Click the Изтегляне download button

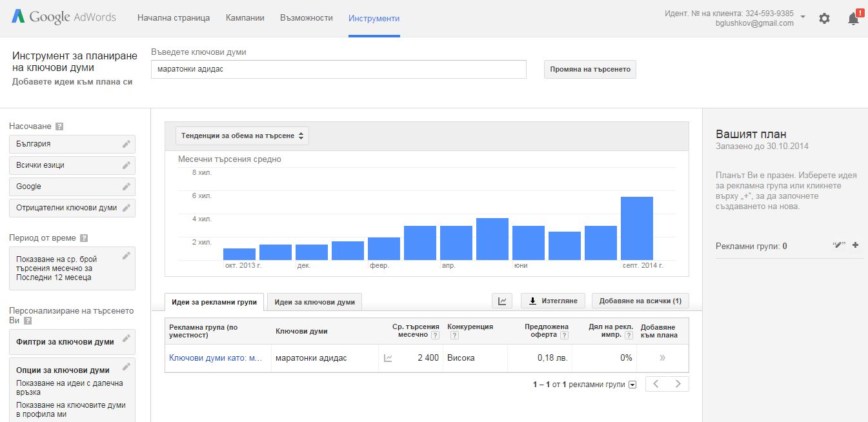(x=553, y=301)
